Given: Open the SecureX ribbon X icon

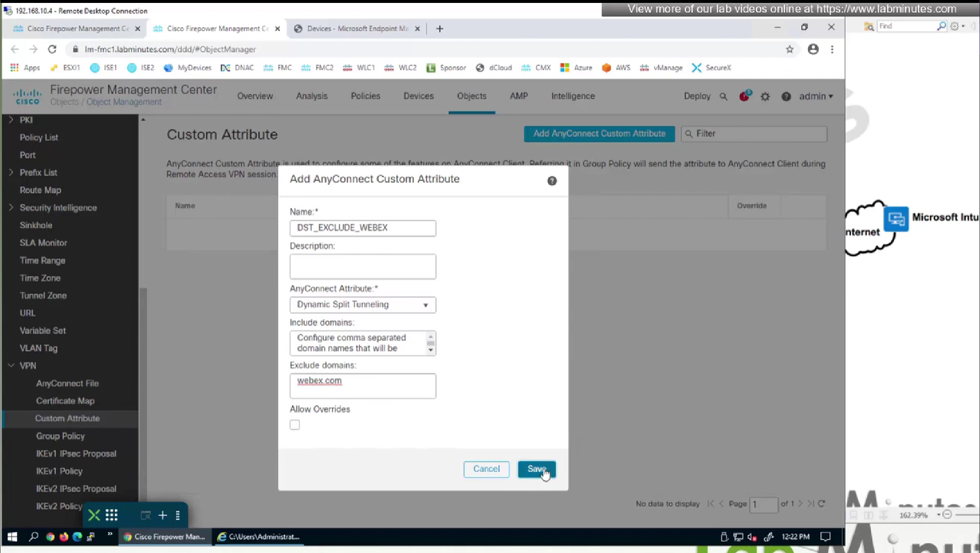Looking at the screenshot, I should [x=94, y=515].
